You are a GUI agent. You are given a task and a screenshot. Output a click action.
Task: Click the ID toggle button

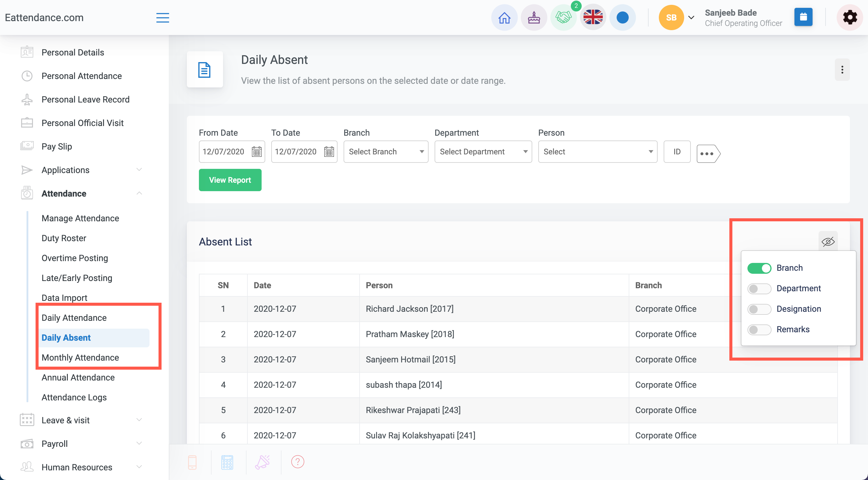677,152
